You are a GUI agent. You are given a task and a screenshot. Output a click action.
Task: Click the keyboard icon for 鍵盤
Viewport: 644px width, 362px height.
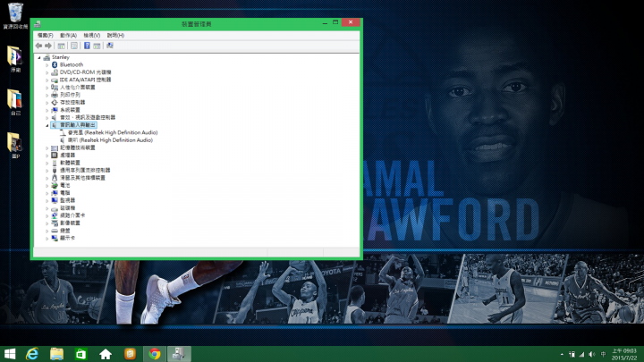pos(55,231)
